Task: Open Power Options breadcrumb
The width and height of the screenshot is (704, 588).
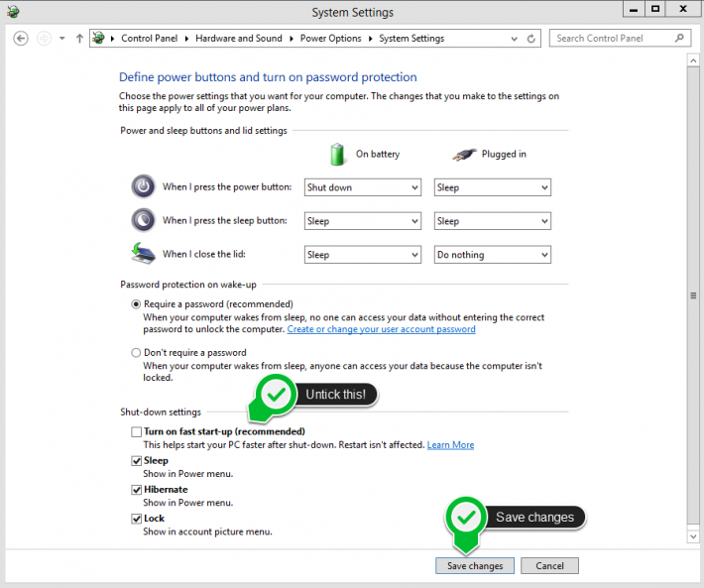Action: click(330, 38)
